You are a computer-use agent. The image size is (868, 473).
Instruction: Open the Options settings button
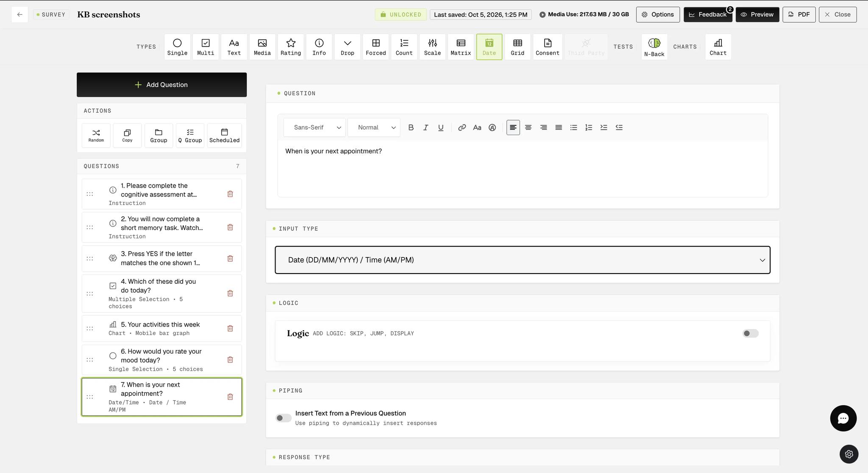click(658, 14)
